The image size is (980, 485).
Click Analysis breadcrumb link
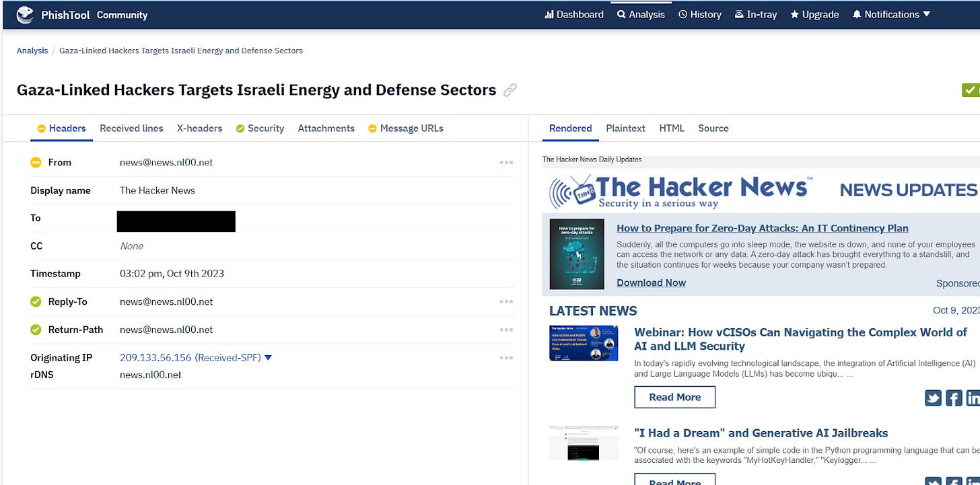pos(32,50)
